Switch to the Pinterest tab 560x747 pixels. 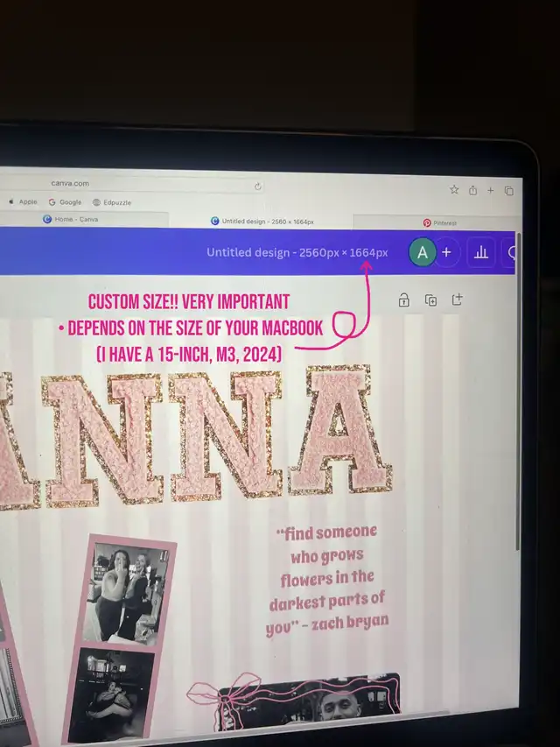[440, 223]
